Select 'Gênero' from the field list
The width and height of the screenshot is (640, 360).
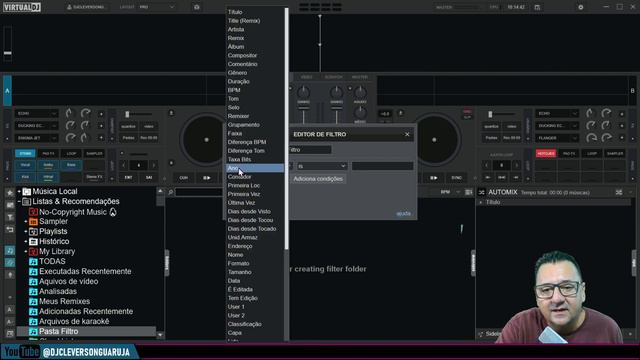click(x=237, y=73)
